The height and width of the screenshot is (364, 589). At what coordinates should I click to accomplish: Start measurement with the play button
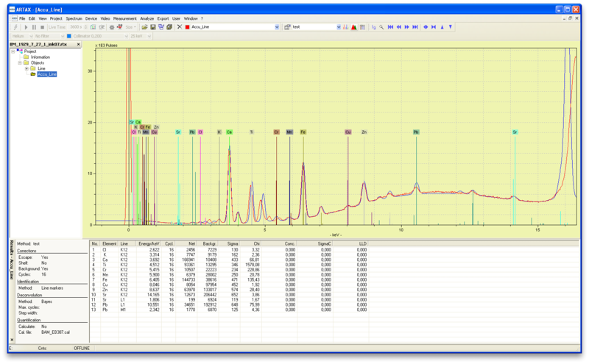click(26, 27)
